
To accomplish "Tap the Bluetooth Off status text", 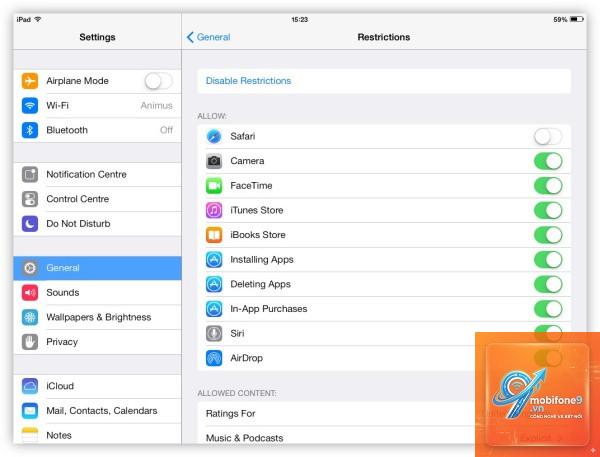I will (166, 130).
